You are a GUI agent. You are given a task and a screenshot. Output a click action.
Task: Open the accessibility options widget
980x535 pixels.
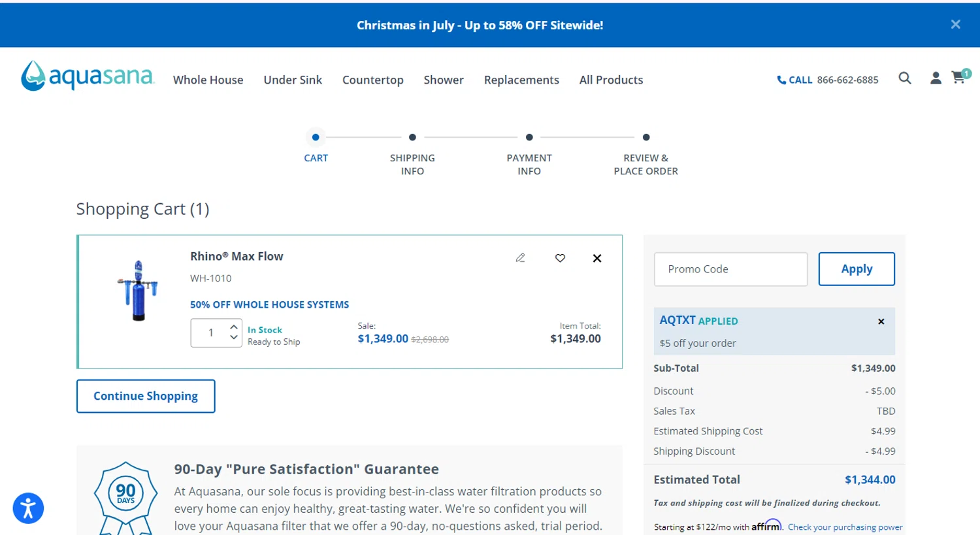pos(28,508)
